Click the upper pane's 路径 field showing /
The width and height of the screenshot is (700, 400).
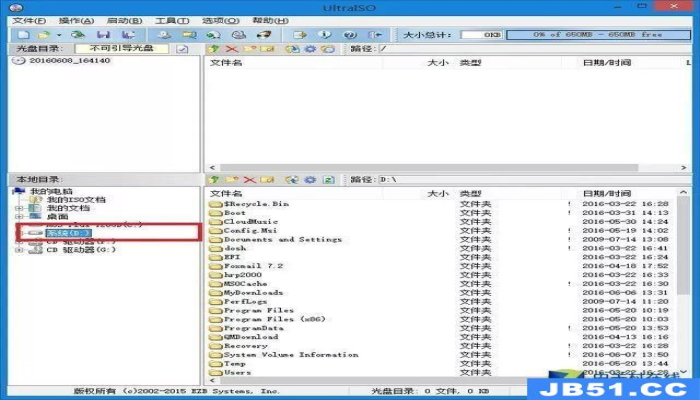pyautogui.click(x=535, y=49)
